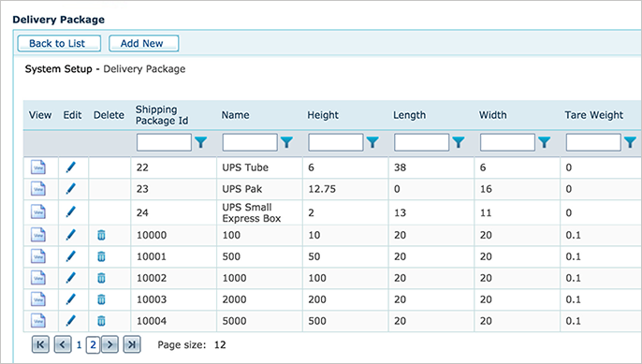
Task: Edit package 10003 with pencil icon
Action: coord(70,299)
